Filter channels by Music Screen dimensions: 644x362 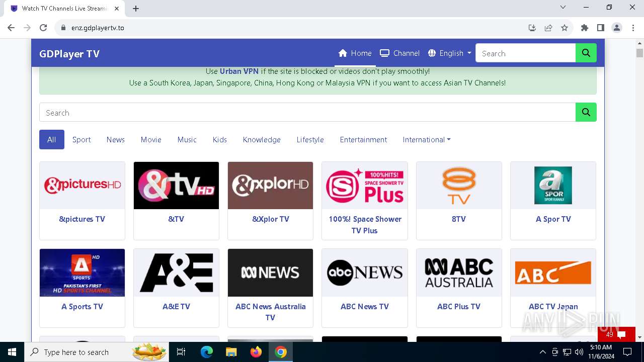coord(187,139)
